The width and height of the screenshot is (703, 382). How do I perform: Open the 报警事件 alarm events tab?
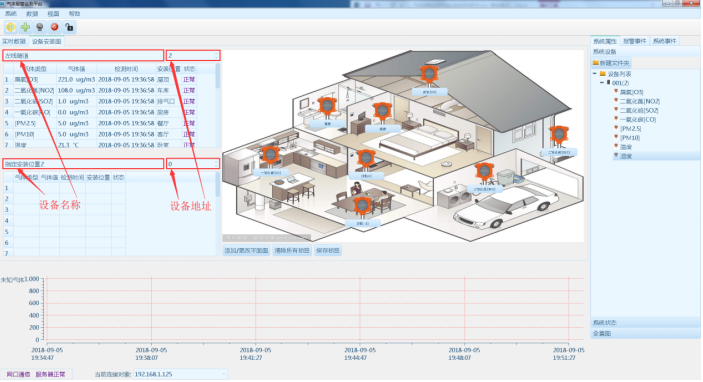coord(634,41)
